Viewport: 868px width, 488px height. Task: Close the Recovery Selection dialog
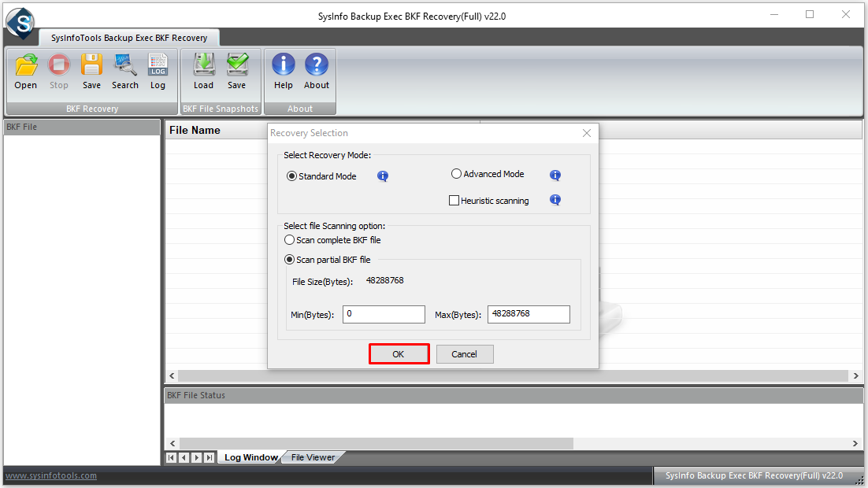[x=587, y=133]
